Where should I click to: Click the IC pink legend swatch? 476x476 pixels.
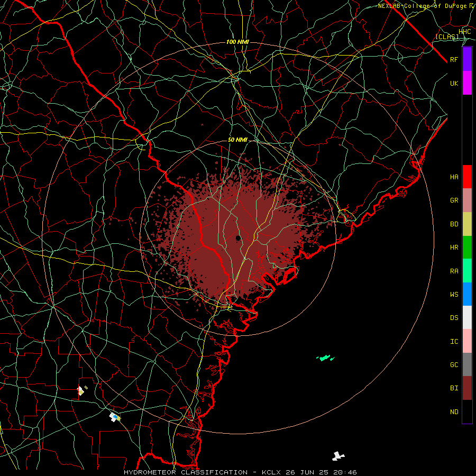(467, 341)
